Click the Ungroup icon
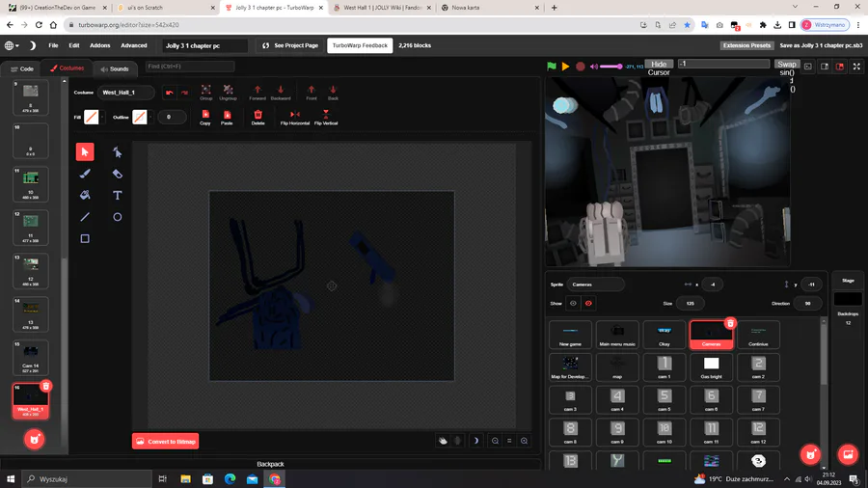This screenshot has height=488, width=868. click(x=228, y=93)
